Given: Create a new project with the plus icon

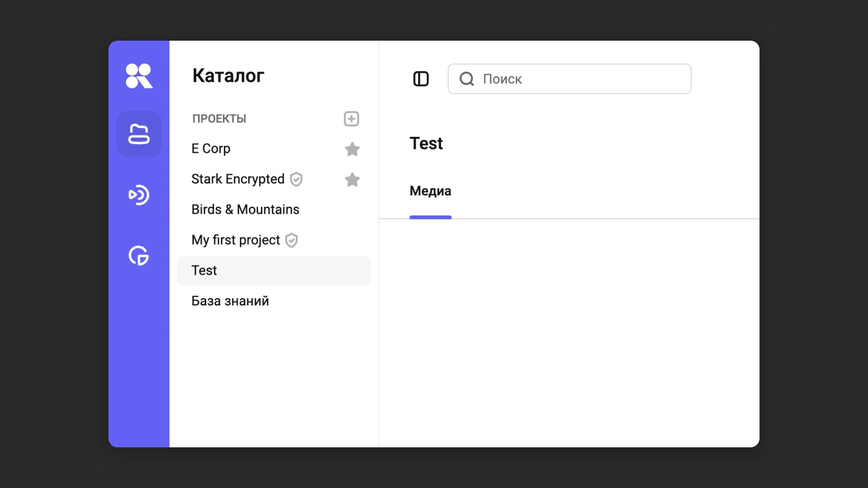Looking at the screenshot, I should point(351,118).
